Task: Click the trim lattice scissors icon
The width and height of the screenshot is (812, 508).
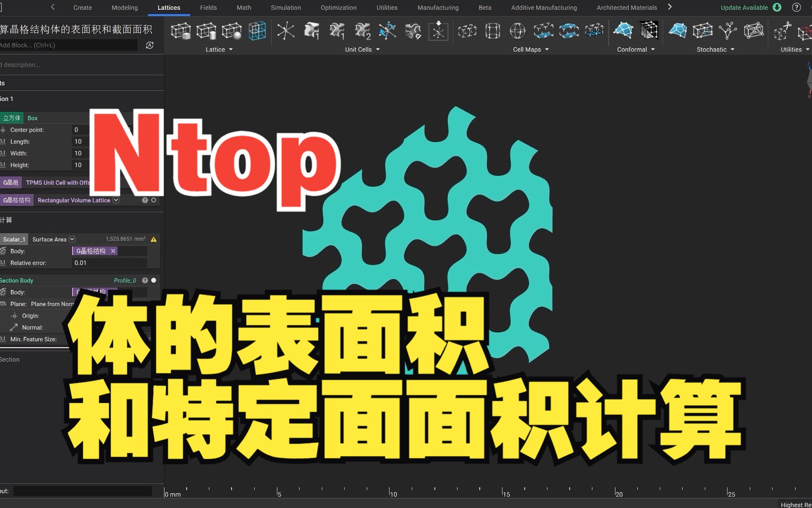Action: coord(782,31)
